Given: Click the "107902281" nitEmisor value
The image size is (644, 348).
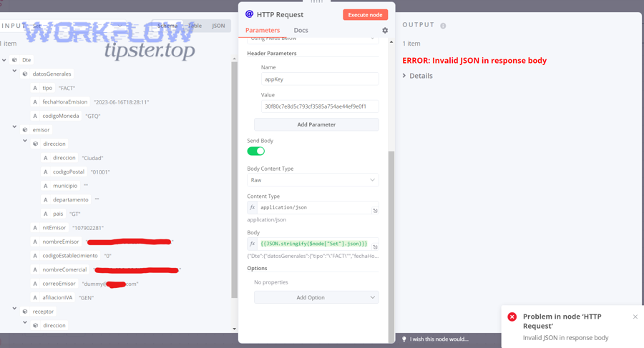Looking at the screenshot, I should coord(88,228).
